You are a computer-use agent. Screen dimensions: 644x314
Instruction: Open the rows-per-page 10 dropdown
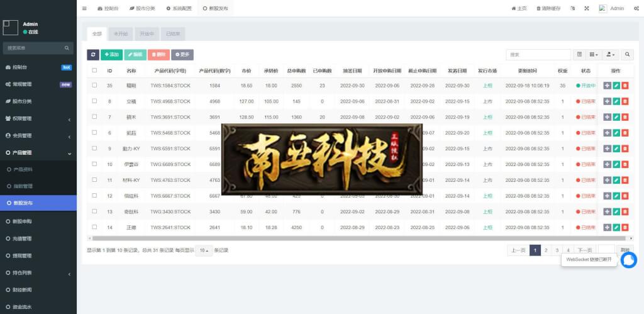(x=204, y=250)
